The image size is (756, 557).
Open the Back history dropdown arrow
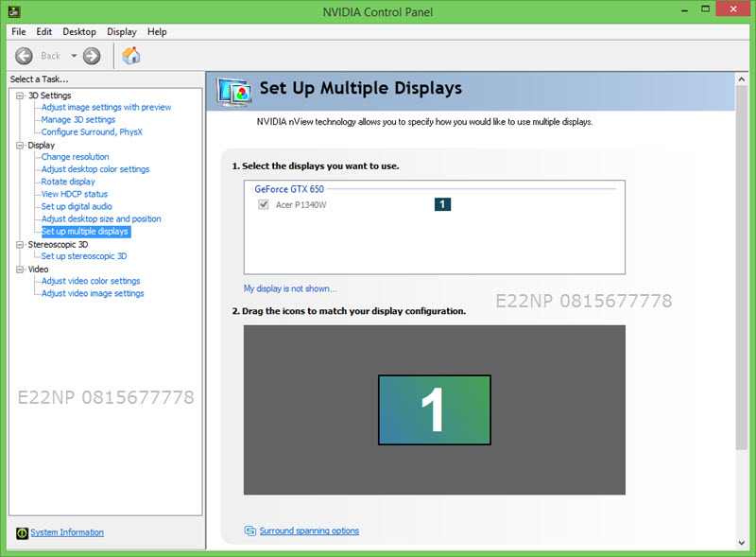(74, 56)
